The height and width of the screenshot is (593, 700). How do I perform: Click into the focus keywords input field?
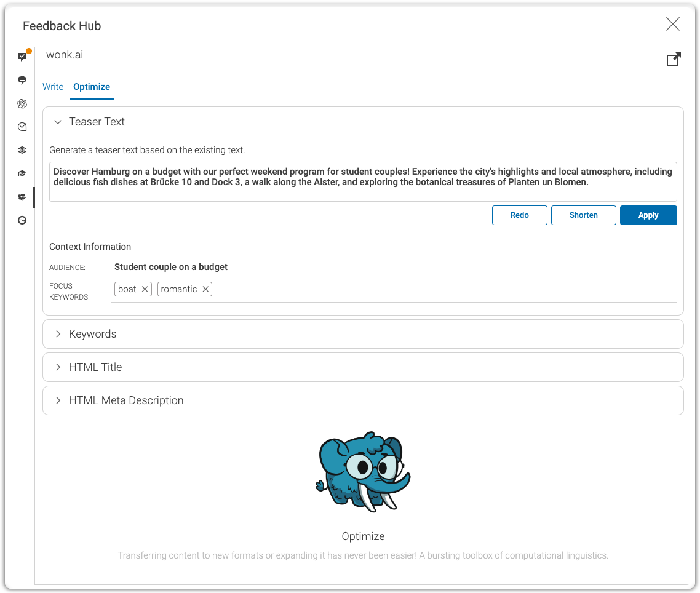(x=239, y=289)
